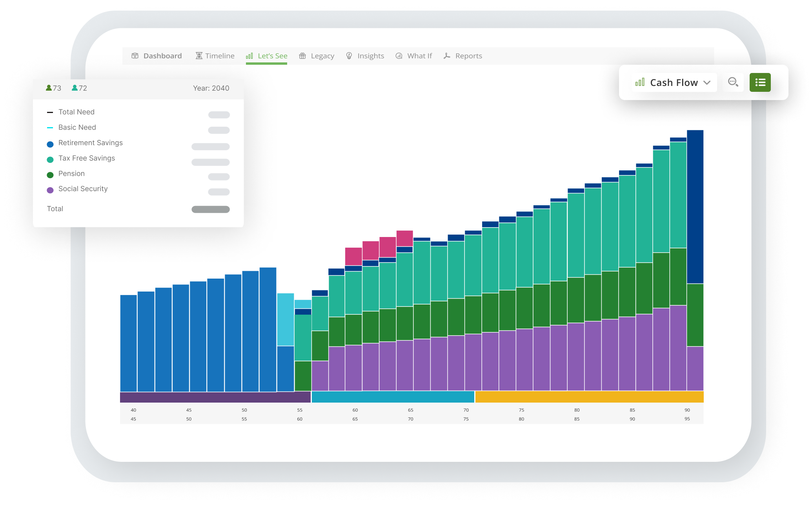Screen dimensions: 812x505
Task: Toggle the Basic Need line visibility
Action: 77,127
